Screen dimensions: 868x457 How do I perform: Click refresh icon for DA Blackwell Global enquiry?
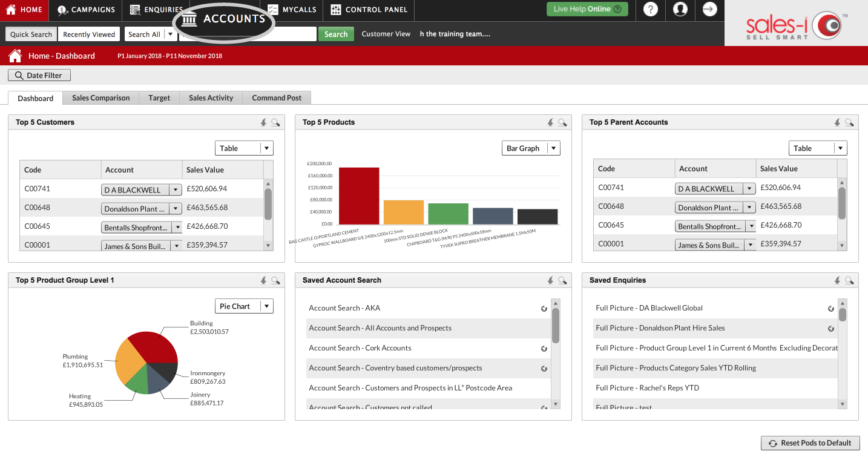point(831,309)
